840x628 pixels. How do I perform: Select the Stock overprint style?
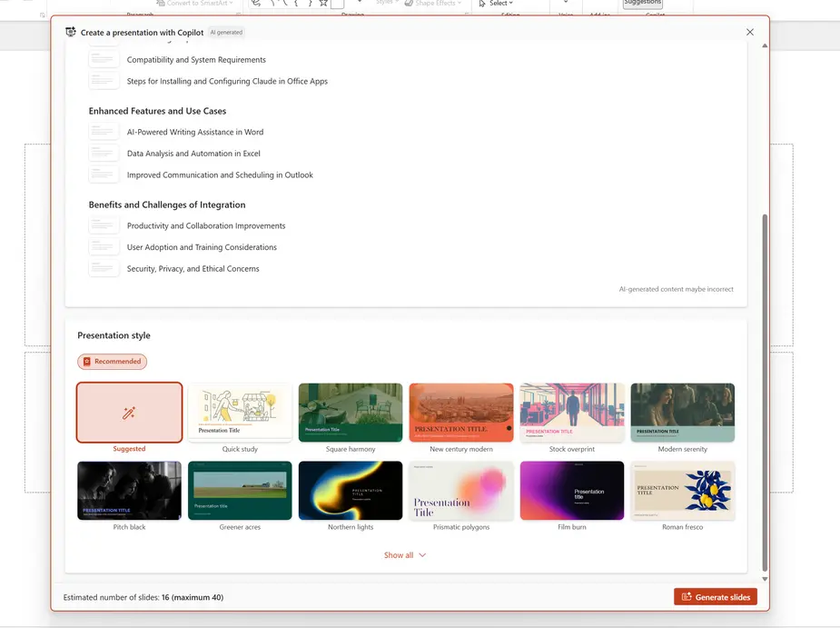(571, 413)
